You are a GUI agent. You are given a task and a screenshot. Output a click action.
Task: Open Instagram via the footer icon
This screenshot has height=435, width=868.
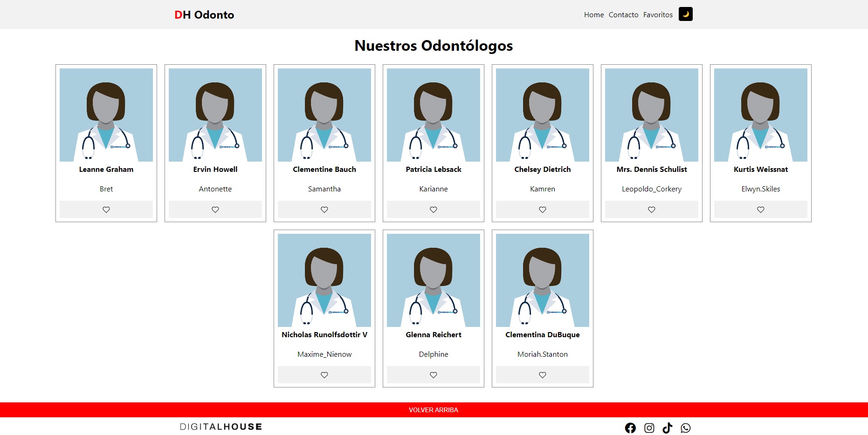[x=649, y=427]
